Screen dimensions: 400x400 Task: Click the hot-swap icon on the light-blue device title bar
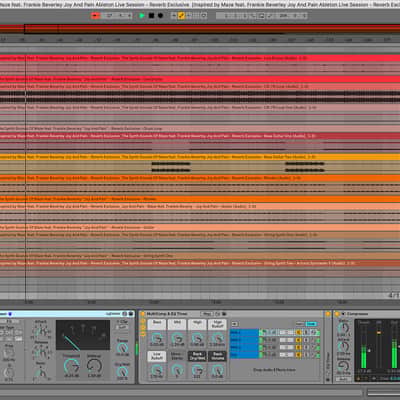click(125, 314)
